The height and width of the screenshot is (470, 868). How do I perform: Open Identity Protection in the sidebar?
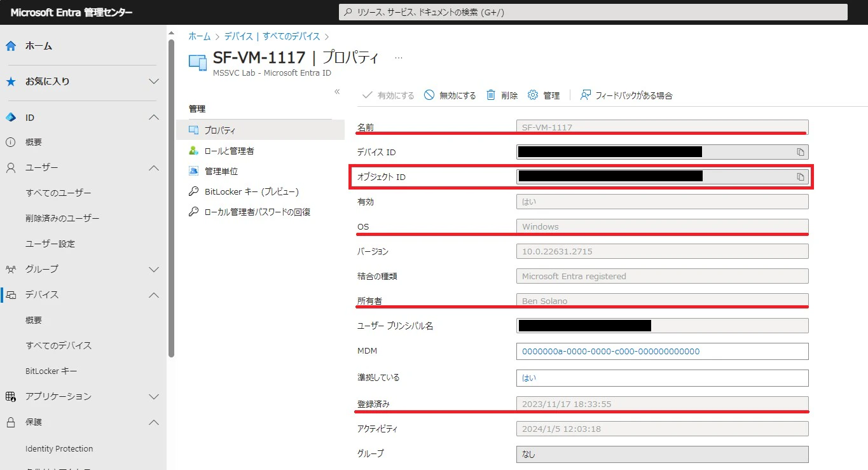[59, 448]
